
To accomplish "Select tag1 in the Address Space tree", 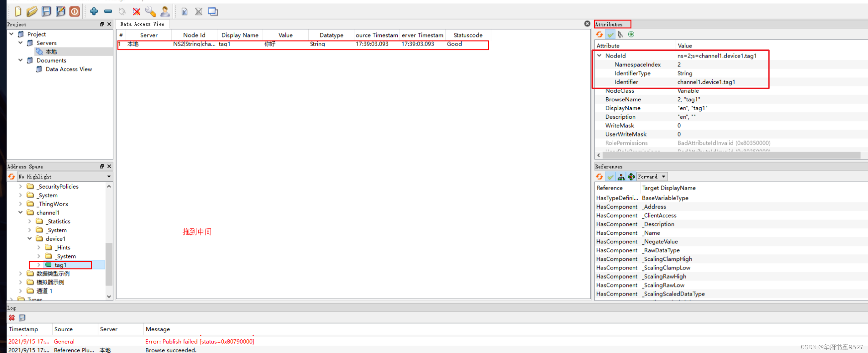I will (x=61, y=265).
